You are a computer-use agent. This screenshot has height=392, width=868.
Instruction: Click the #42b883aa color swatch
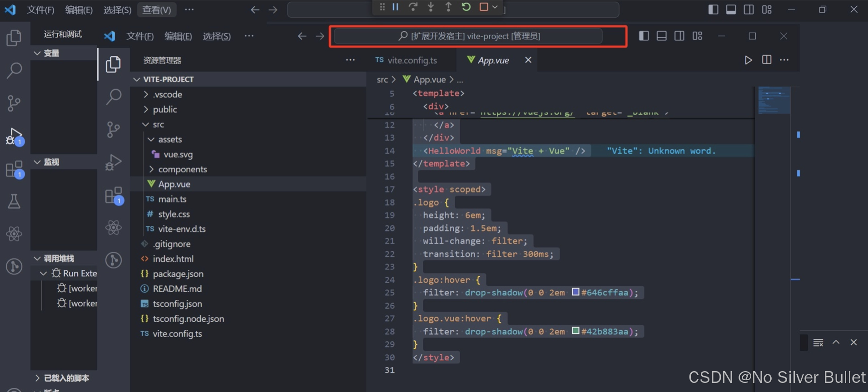(575, 331)
